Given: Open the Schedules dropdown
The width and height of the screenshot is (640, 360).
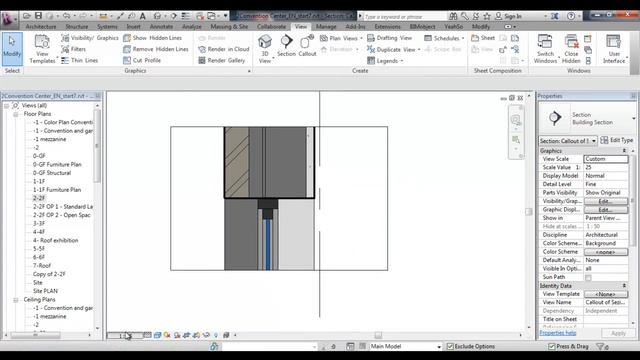Looking at the screenshot, I should (444, 38).
